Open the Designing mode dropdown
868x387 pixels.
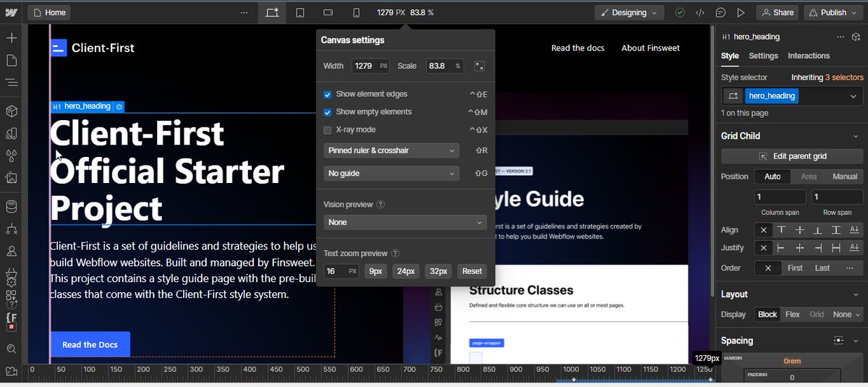[629, 12]
